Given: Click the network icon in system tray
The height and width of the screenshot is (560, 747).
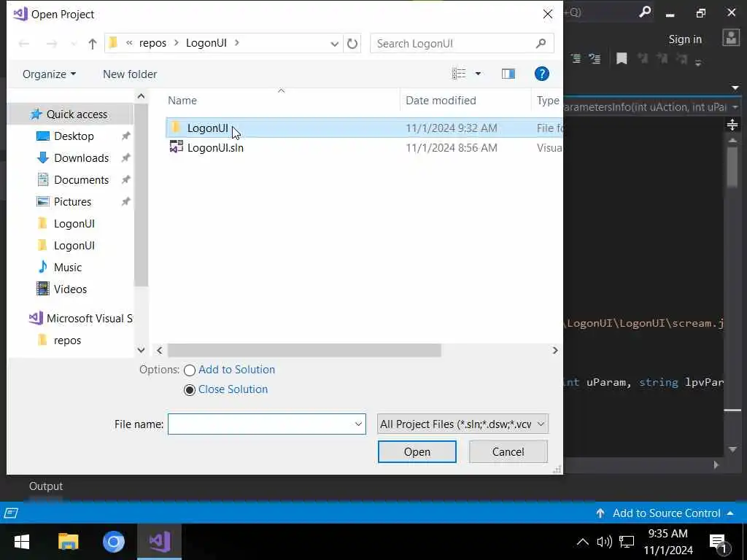Looking at the screenshot, I should point(627,542).
